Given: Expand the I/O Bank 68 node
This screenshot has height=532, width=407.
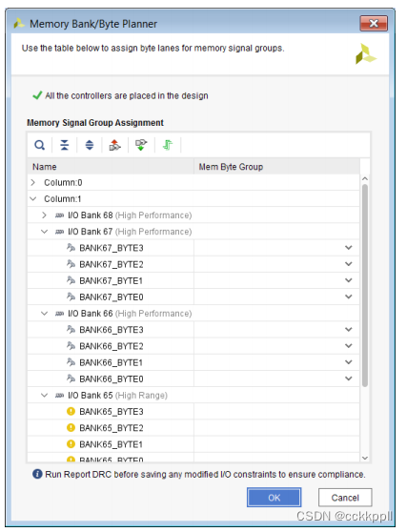Looking at the screenshot, I should point(44,215).
